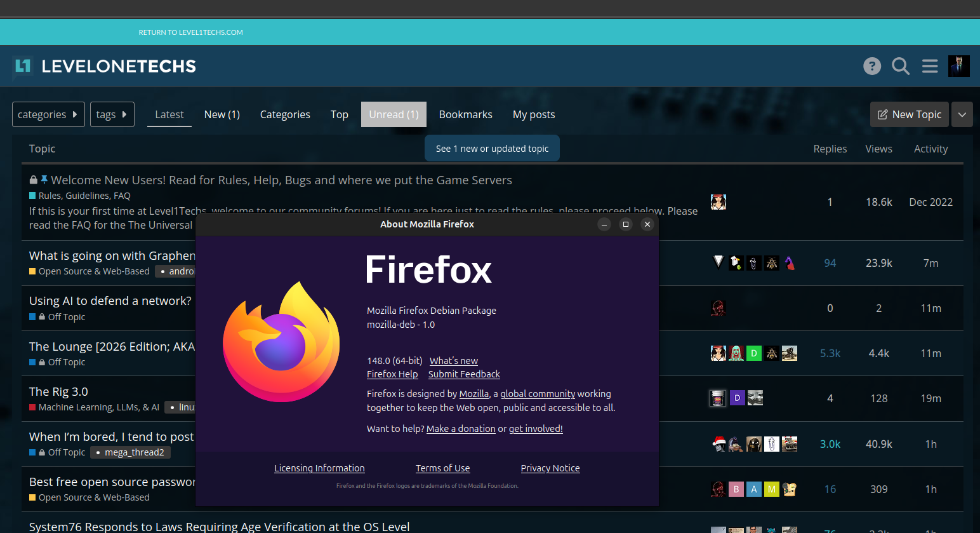Open the chevron next to New Topic
Screen dimensions: 980x533
(x=962, y=114)
